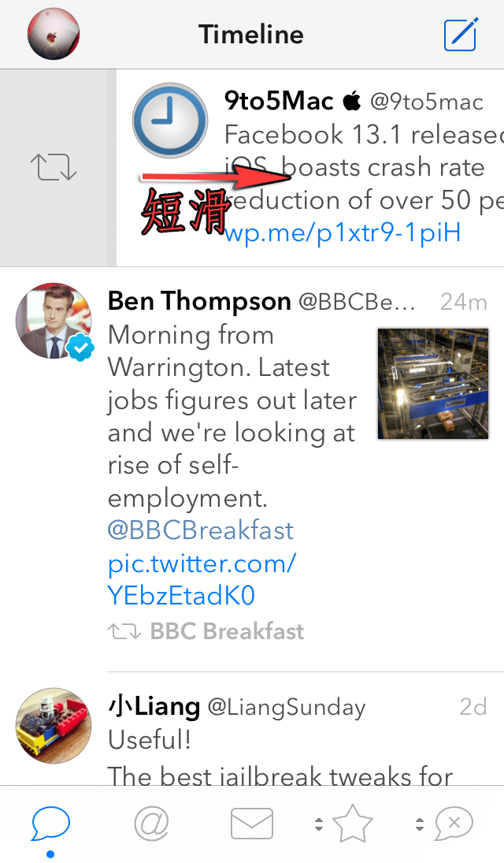Tap the BBC Breakfast retweeted-by label
Viewport: 504px width, 863px height.
(226, 631)
